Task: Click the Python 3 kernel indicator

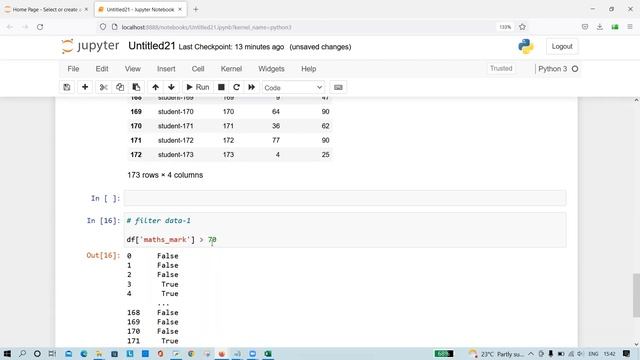Action: coord(558,69)
